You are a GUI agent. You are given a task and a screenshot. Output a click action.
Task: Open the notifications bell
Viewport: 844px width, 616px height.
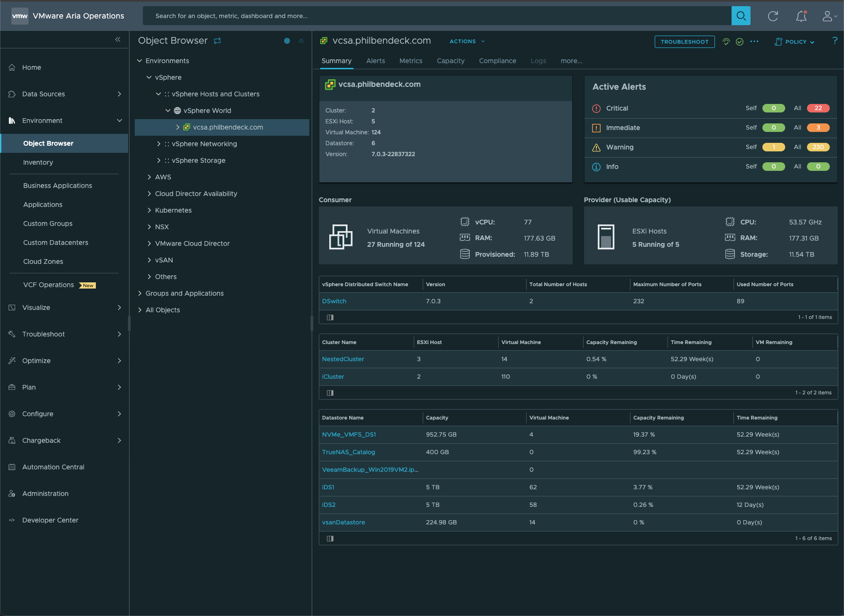pos(801,16)
